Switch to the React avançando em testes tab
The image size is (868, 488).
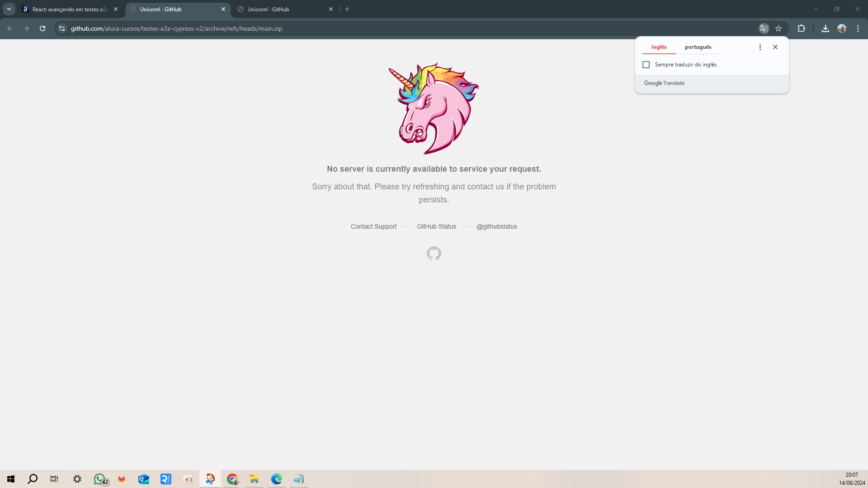pyautogui.click(x=70, y=9)
